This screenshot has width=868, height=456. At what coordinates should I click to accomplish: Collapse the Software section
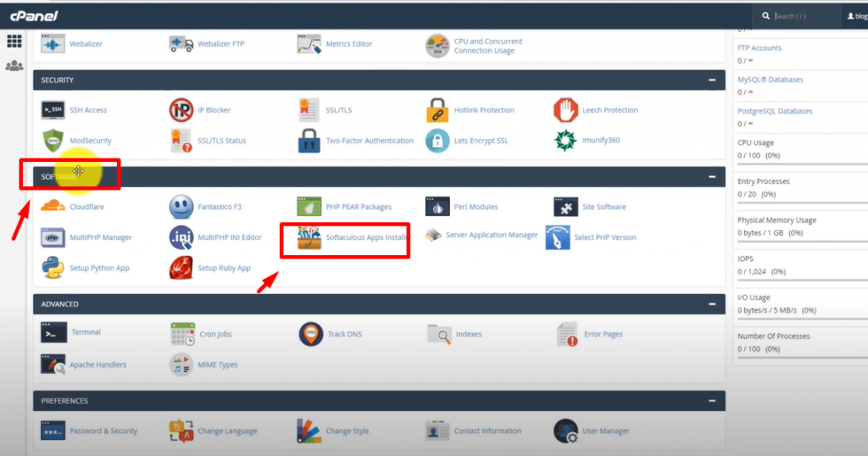click(x=712, y=177)
